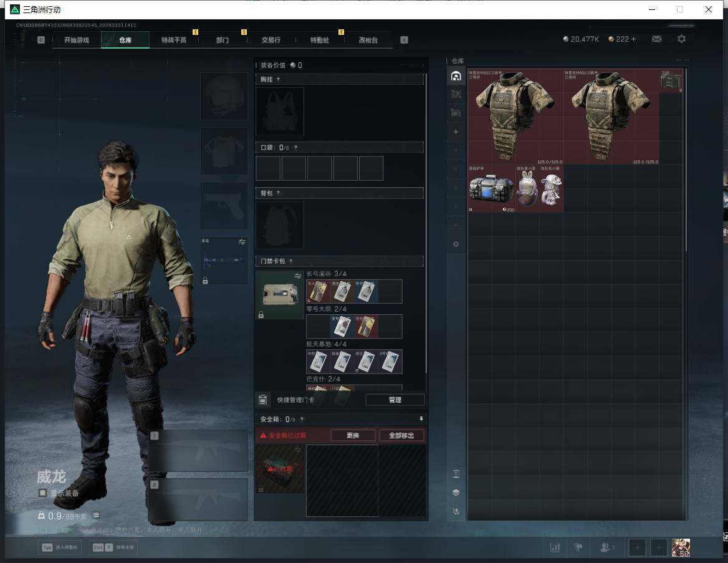
Task: Select the second MAS2.0 armor vest
Action: coord(611,117)
